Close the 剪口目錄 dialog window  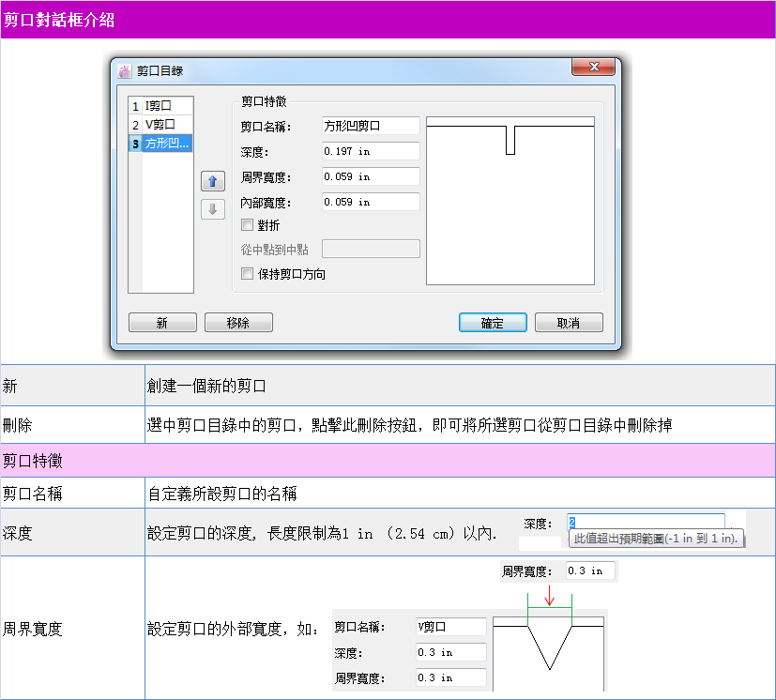pos(594,68)
